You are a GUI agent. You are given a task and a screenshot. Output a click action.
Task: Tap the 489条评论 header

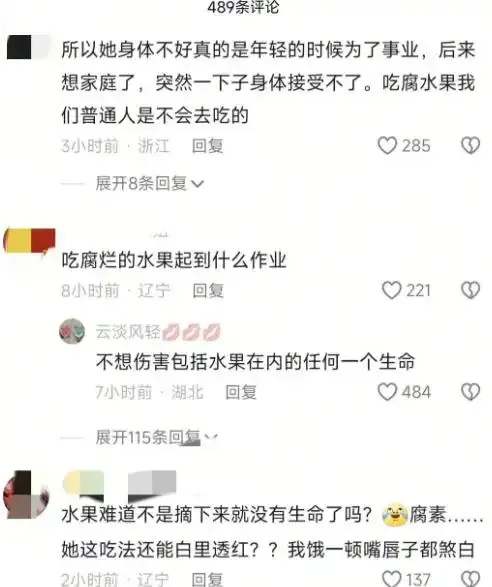pyautogui.click(x=243, y=7)
